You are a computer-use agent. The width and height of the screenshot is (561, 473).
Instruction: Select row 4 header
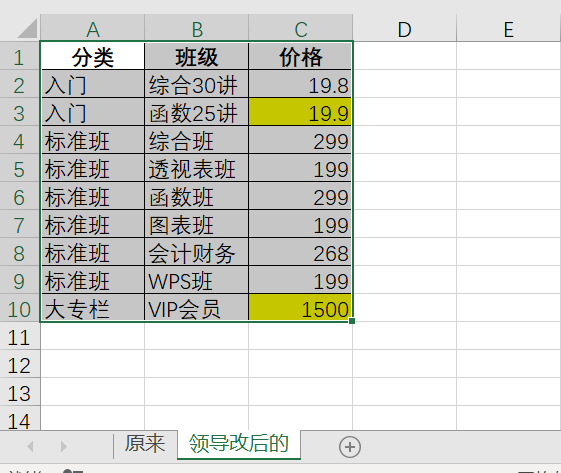(x=20, y=140)
